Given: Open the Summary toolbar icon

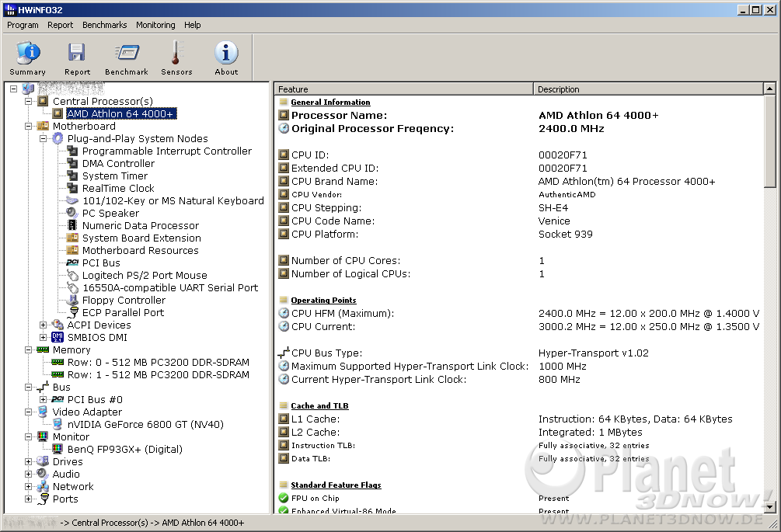Looking at the screenshot, I should point(28,57).
